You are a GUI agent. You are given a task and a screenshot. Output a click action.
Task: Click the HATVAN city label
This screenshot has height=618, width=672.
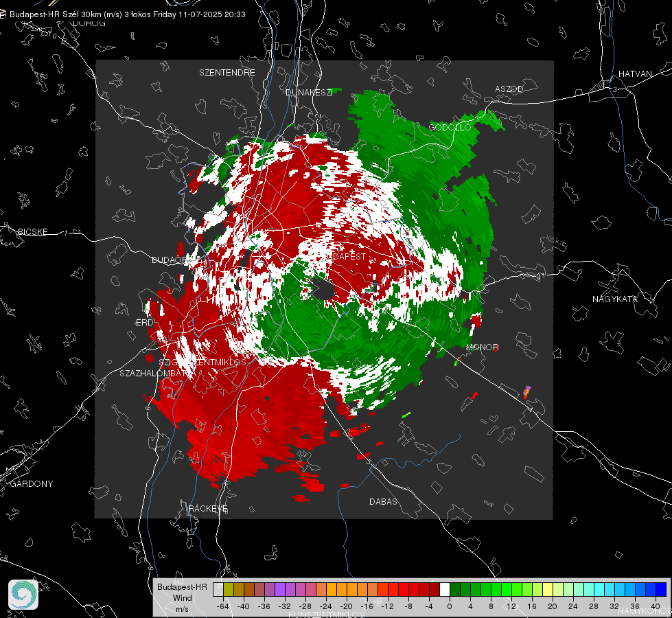[635, 73]
